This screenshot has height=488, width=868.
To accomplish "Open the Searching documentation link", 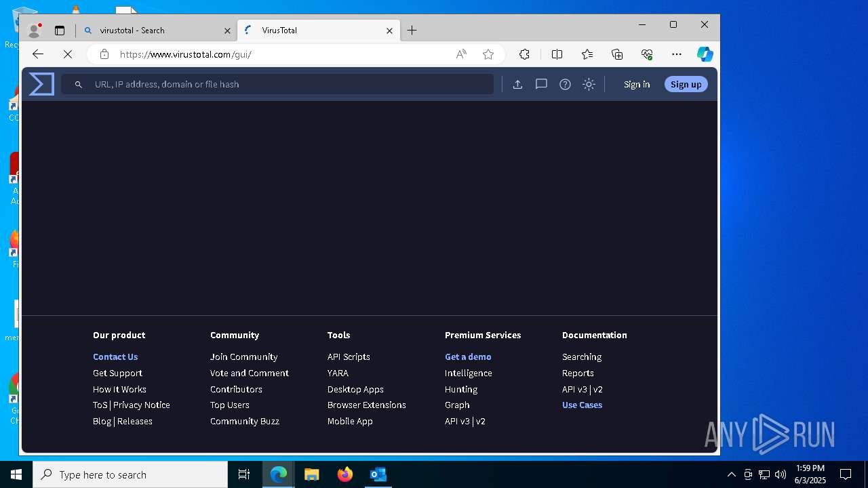I will click(x=582, y=357).
